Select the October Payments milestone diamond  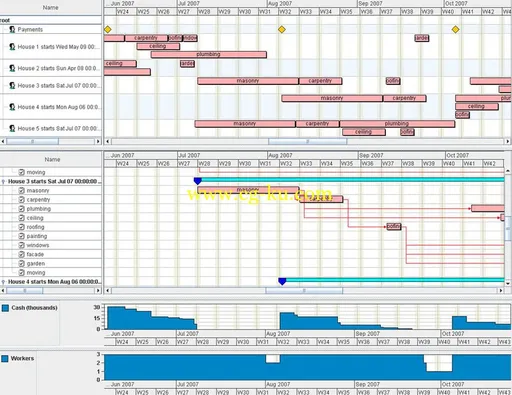455,29
